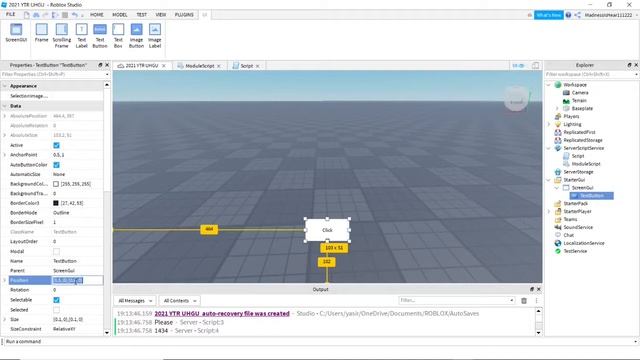Collapse the StarterGui tree node
The height and width of the screenshot is (360, 640).
coord(549,180)
